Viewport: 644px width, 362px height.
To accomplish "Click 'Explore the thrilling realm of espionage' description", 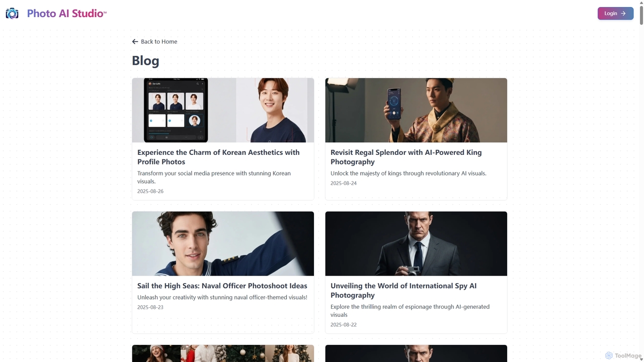I will point(410,311).
